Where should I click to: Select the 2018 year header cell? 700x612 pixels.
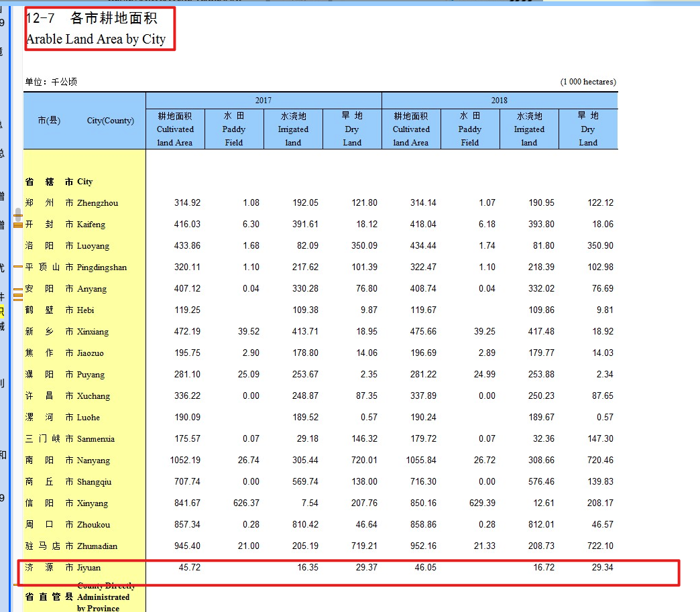500,101
